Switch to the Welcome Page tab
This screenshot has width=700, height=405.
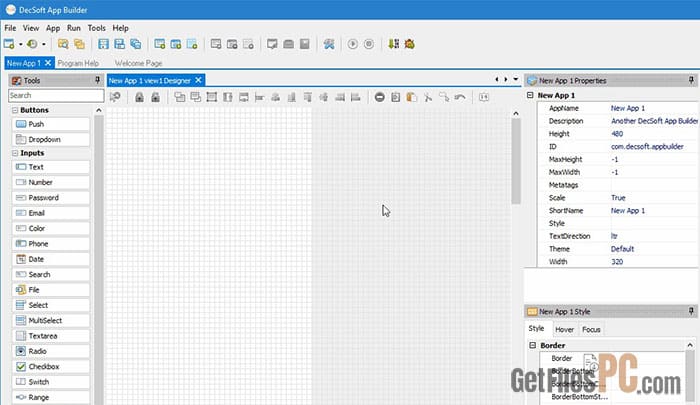(138, 63)
